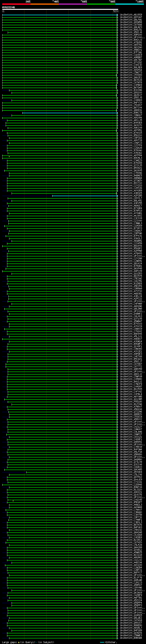Click hit UniRef100_B0M3E8

pos(131,123)
